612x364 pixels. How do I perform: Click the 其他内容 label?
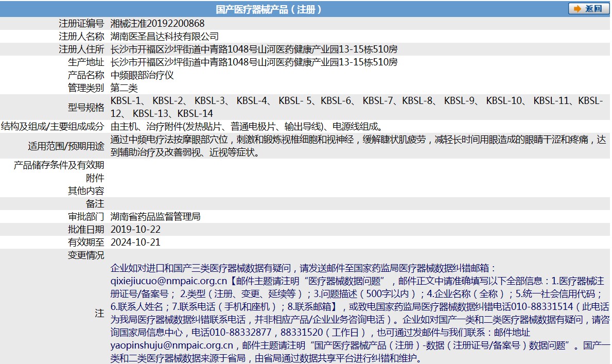click(x=86, y=191)
